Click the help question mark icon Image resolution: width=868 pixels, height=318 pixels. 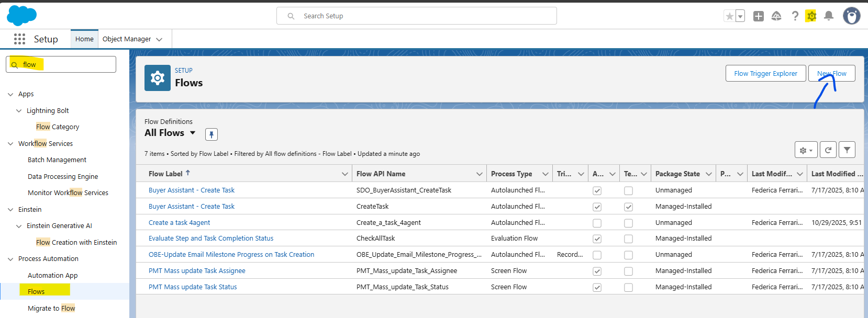tap(795, 16)
